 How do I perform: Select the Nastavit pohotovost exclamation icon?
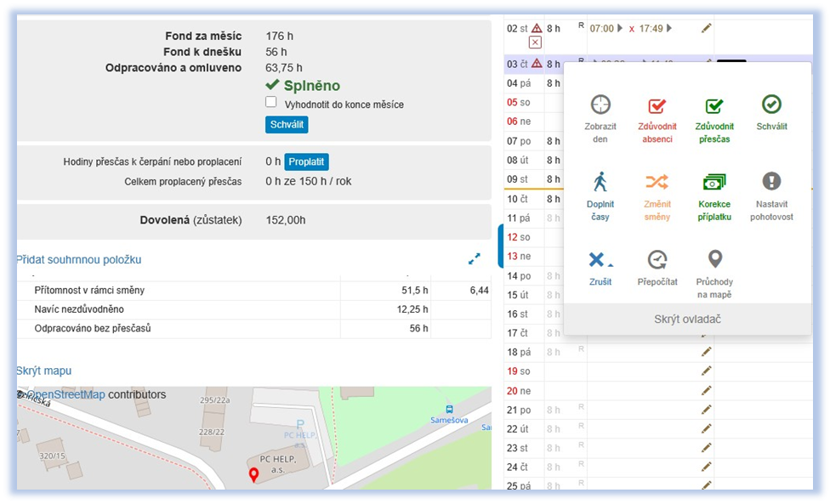point(771,181)
